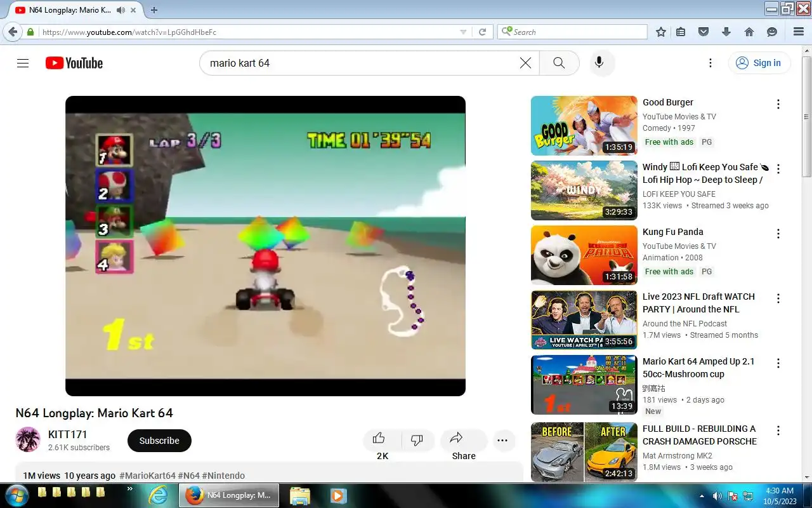The image size is (812, 508).
Task: Open the Good Burger title link
Action: pos(668,102)
